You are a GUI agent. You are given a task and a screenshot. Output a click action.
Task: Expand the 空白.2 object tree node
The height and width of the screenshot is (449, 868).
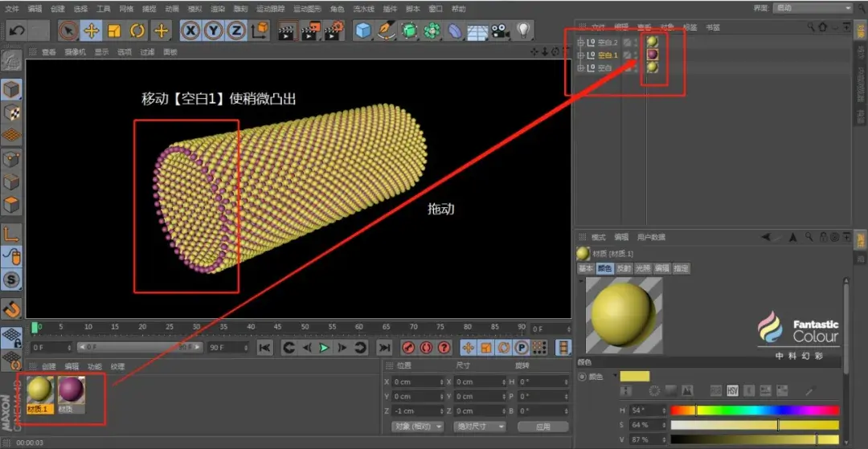click(580, 43)
